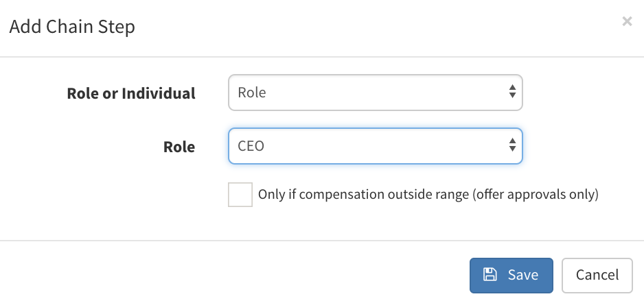Click the empty middle of the CEO select field
This screenshot has height=303, width=644.
click(384, 146)
